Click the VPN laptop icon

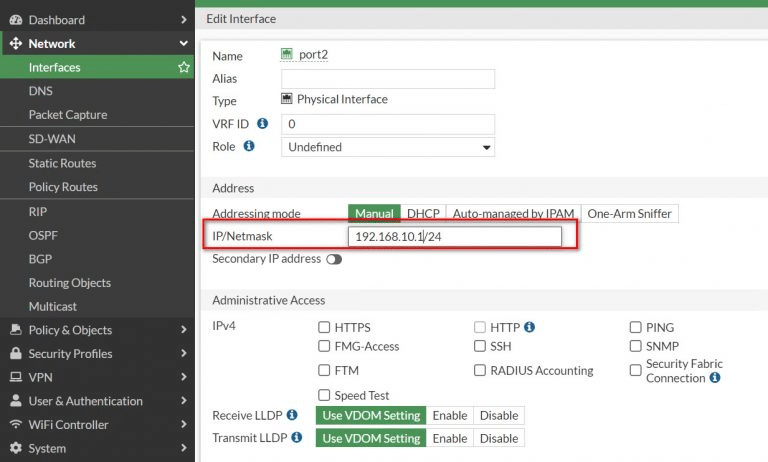point(16,377)
